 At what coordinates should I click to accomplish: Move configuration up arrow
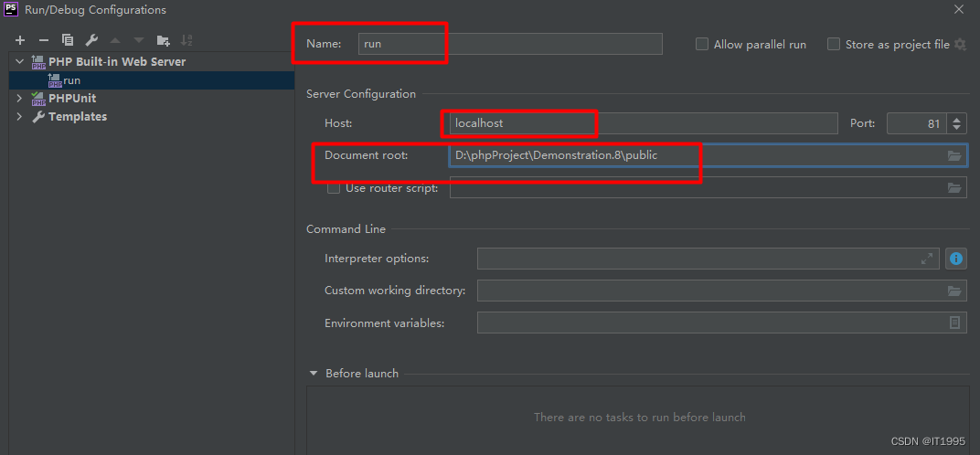[x=115, y=40]
